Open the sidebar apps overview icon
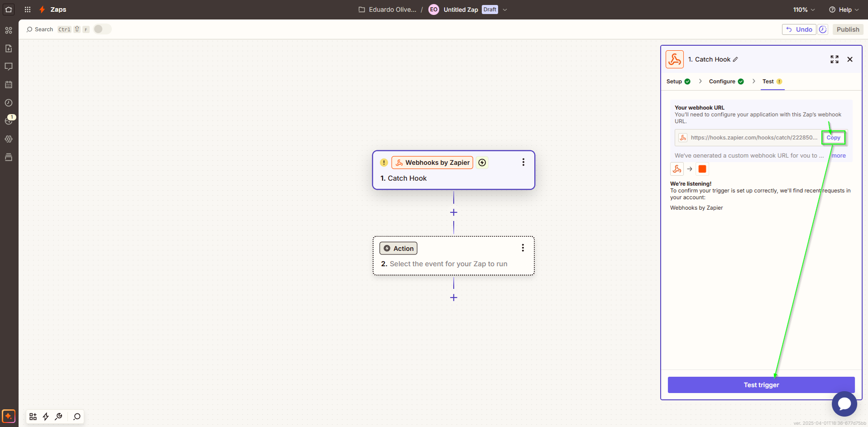868x427 pixels. click(9, 30)
